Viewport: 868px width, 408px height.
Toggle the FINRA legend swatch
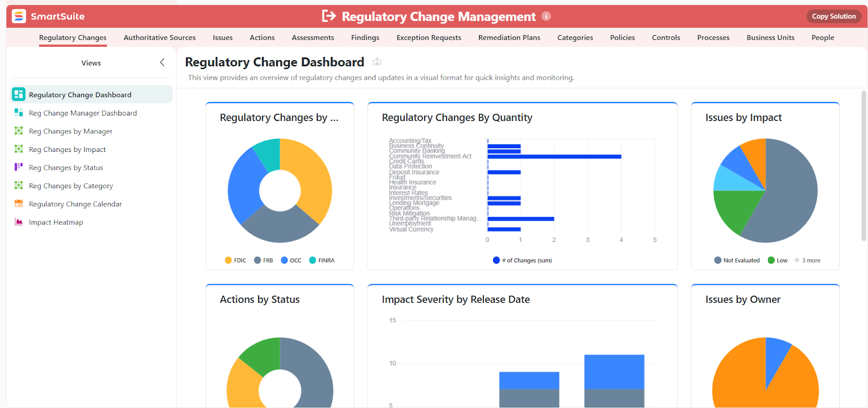(312, 260)
